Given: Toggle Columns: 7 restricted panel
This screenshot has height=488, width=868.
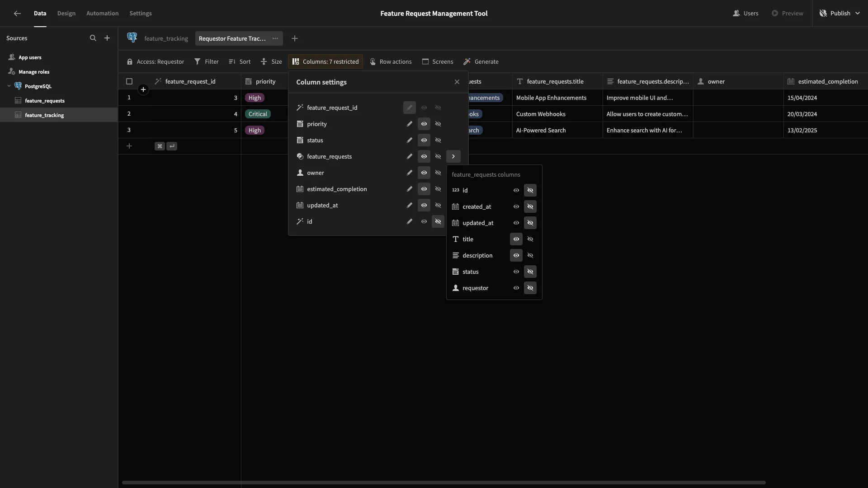Looking at the screenshot, I should tap(325, 61).
